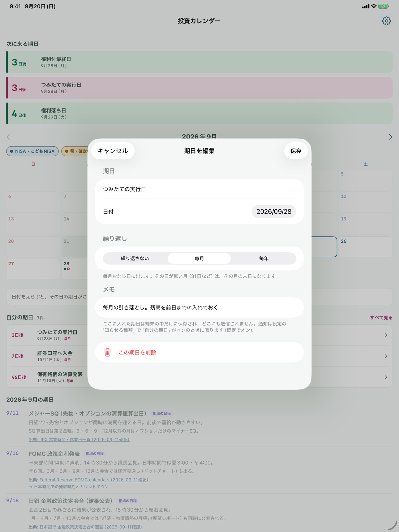The image size is (399, 532).
Task: Edit the deadline title field in the dialog
Action: tap(199, 189)
